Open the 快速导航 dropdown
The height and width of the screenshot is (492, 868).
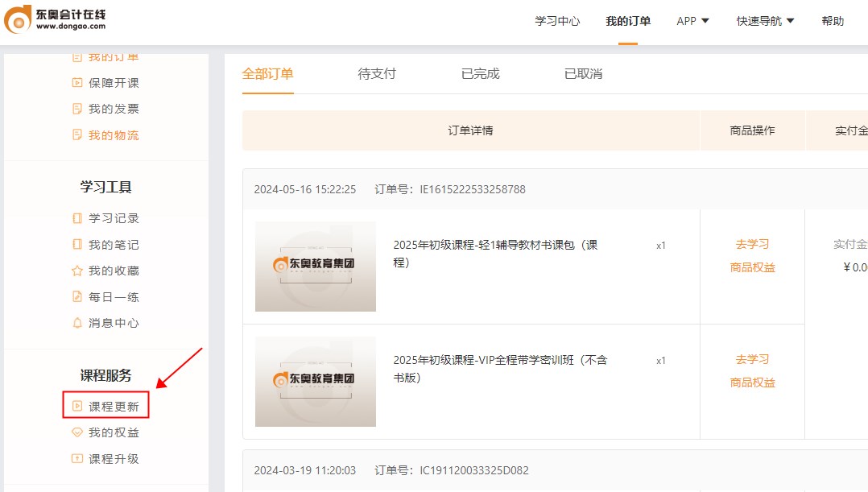pos(765,22)
